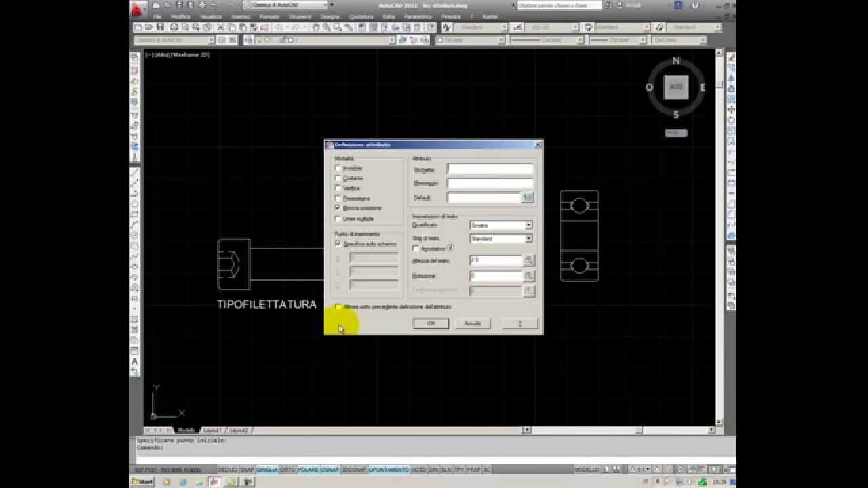Open the Stile di testo dropdown in dialog
The image size is (868, 488).
pyautogui.click(x=501, y=239)
